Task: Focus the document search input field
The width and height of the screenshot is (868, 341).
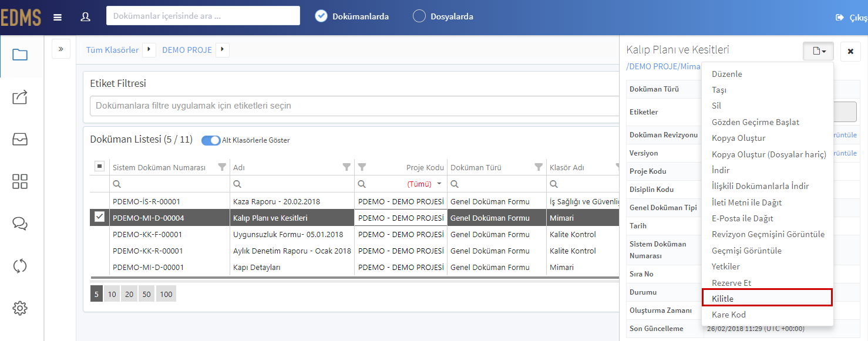Action: [x=203, y=16]
